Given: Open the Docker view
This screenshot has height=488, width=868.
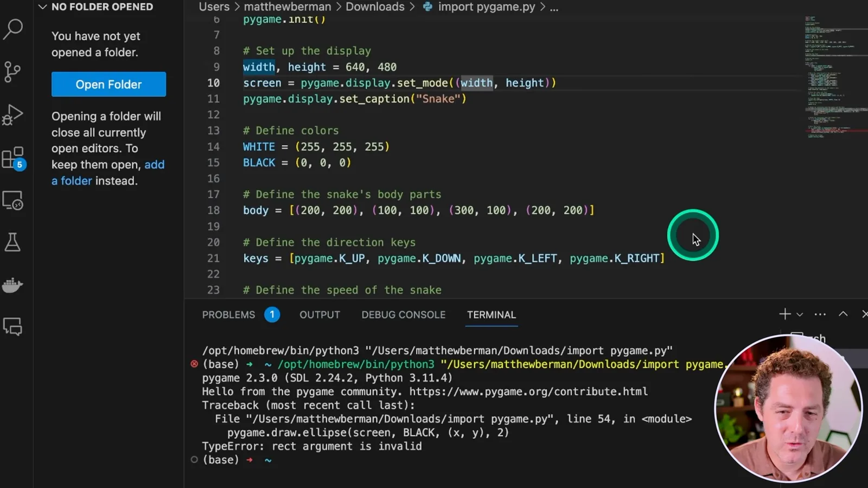Looking at the screenshot, I should tap(13, 285).
